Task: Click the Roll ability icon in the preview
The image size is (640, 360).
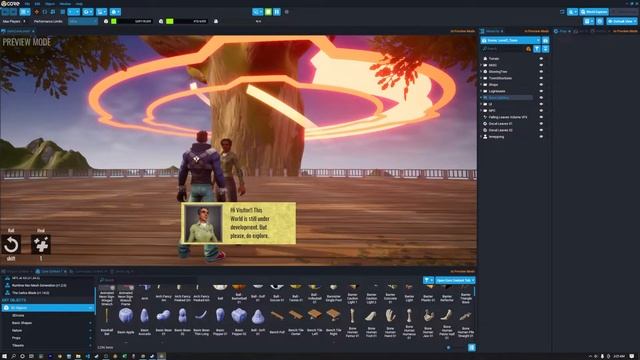Action: 11,244
